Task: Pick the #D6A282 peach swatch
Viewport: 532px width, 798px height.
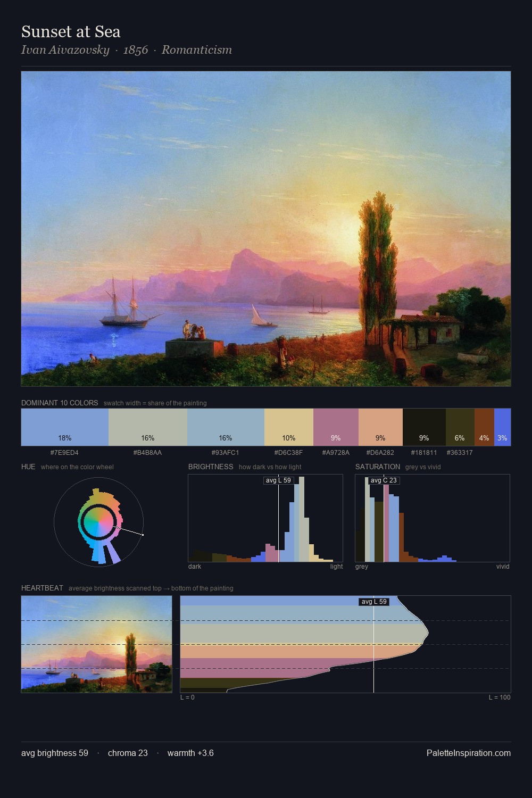Action: [x=380, y=427]
